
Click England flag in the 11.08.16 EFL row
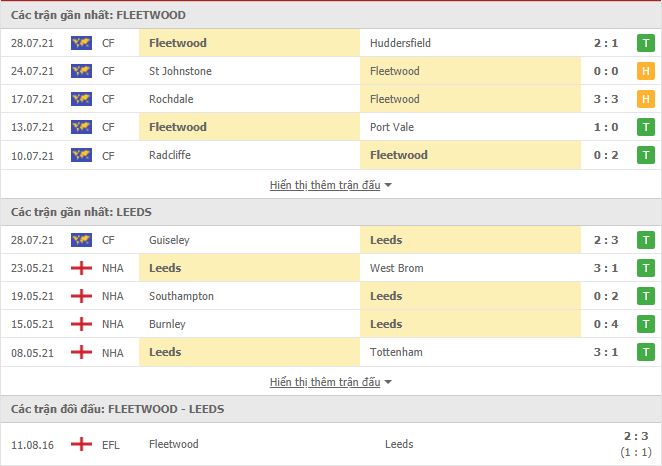click(x=81, y=444)
